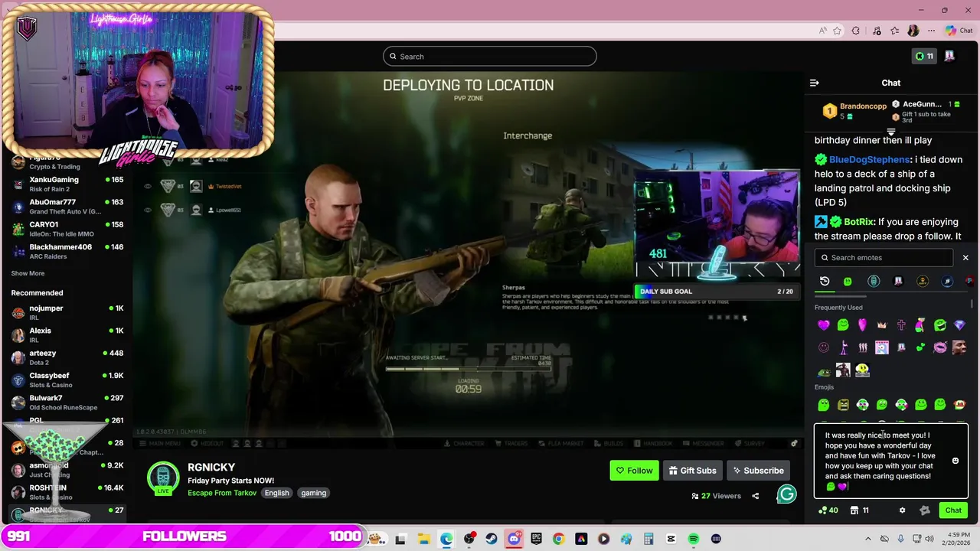This screenshot has width=980, height=551.
Task: Open Epic Games launcher from taskbar
Action: [x=536, y=539]
